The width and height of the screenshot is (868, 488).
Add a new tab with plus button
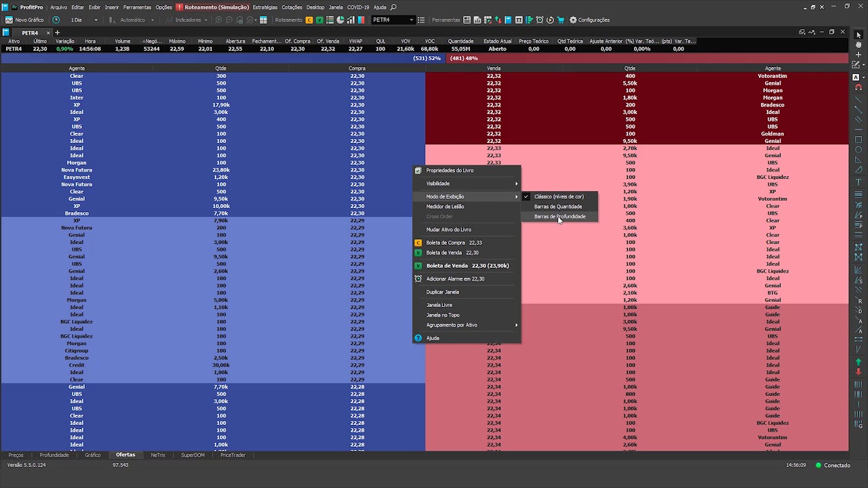pyautogui.click(x=57, y=33)
